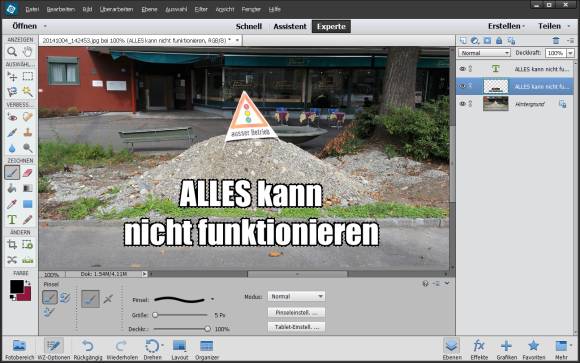Open the Filter menu
Image resolution: width=580 pixels, height=363 pixels.
tap(201, 9)
